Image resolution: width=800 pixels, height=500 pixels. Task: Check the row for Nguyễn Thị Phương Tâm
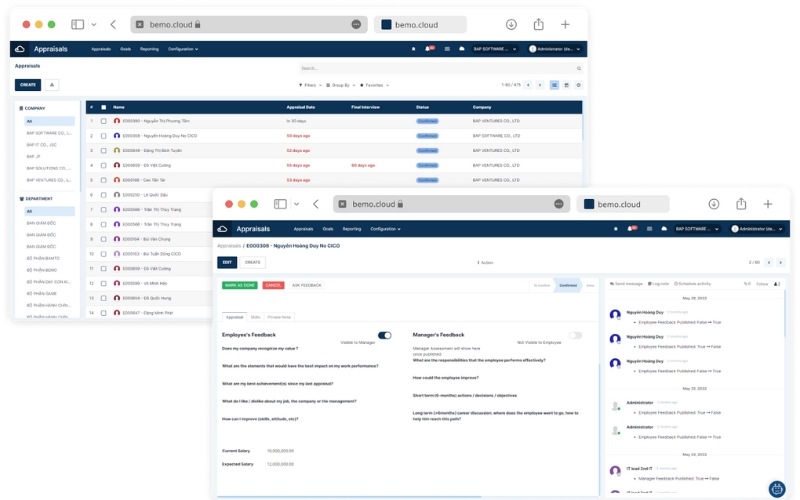pyautogui.click(x=104, y=121)
